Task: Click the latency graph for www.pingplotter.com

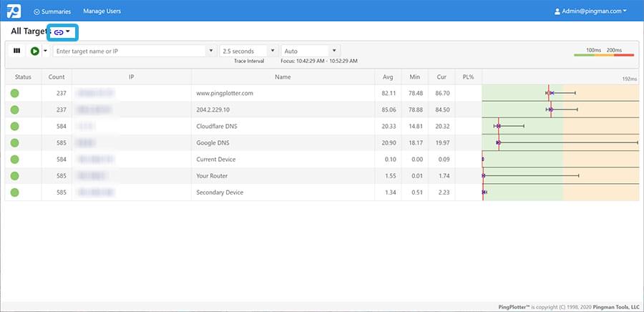Action: point(560,93)
